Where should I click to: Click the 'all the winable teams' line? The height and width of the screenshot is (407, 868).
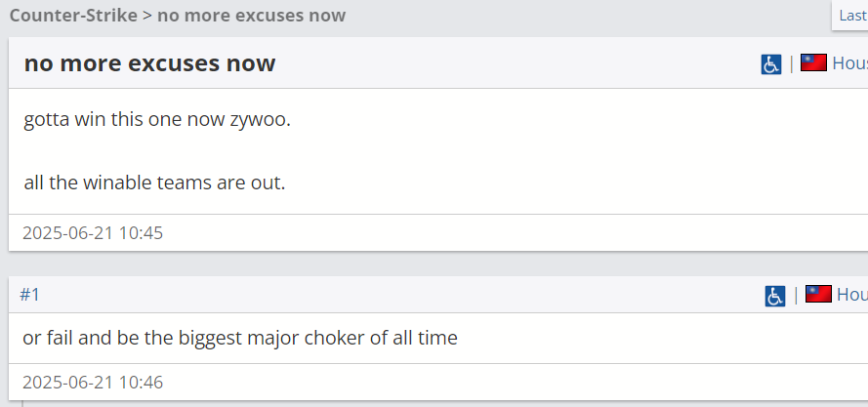pyautogui.click(x=154, y=183)
